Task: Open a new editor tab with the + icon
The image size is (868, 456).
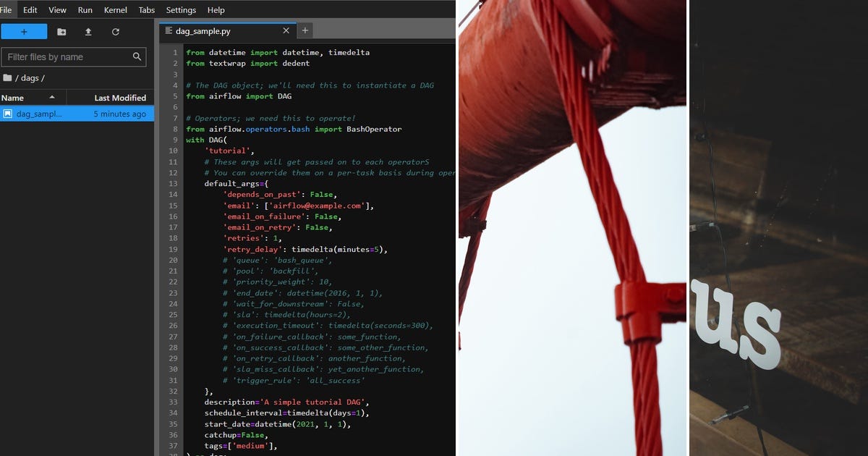Action: point(305,30)
